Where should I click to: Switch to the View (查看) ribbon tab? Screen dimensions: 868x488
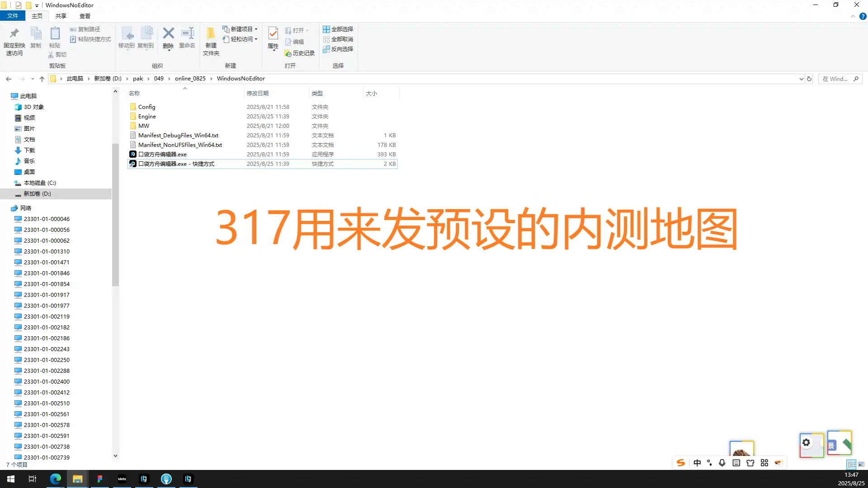coord(85,16)
